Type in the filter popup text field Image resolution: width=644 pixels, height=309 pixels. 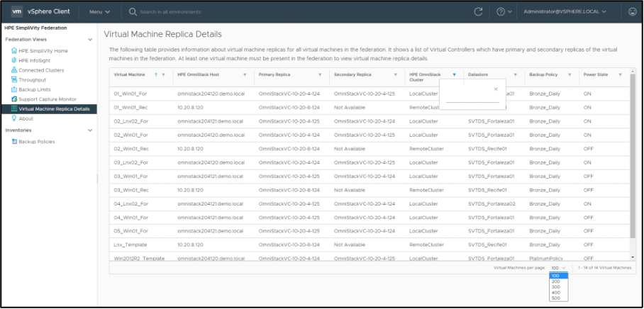click(472, 99)
